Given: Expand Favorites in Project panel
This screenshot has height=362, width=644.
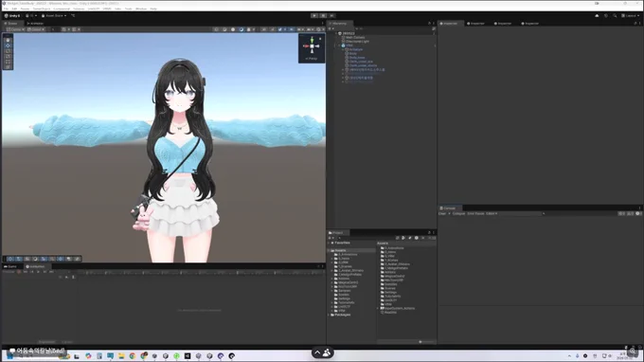Looking at the screenshot, I should 329,243.
